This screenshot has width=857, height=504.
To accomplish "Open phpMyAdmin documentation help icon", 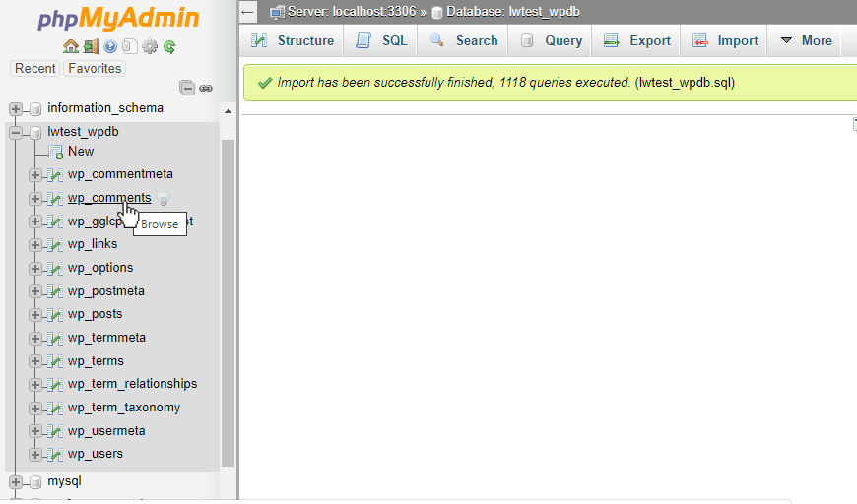I will 110,46.
